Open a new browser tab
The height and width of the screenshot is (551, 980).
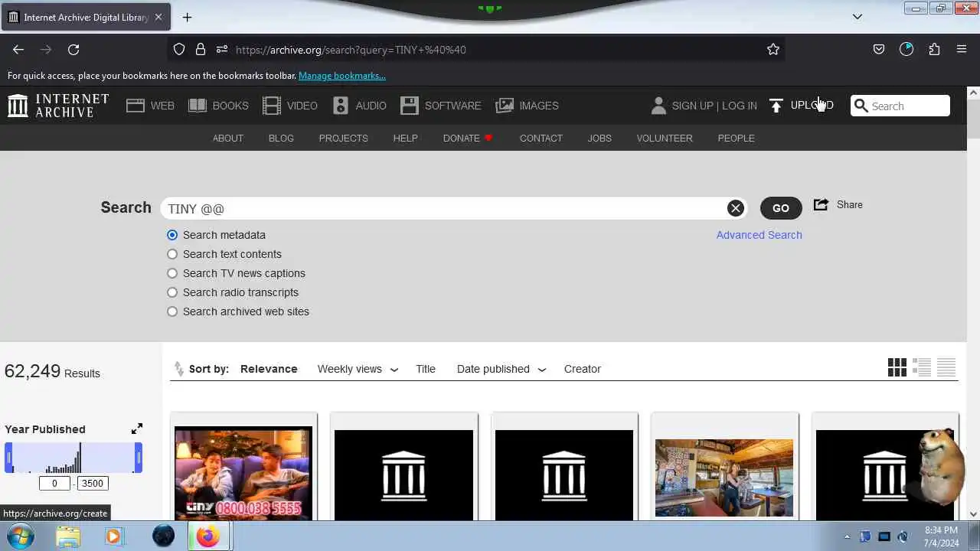(x=187, y=17)
